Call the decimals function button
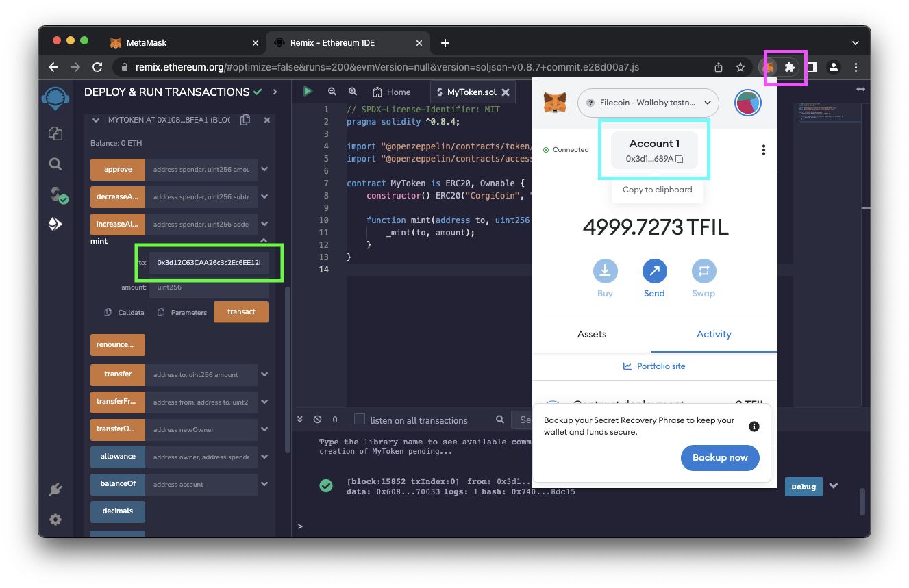Image resolution: width=909 pixels, height=588 pixels. coord(118,511)
